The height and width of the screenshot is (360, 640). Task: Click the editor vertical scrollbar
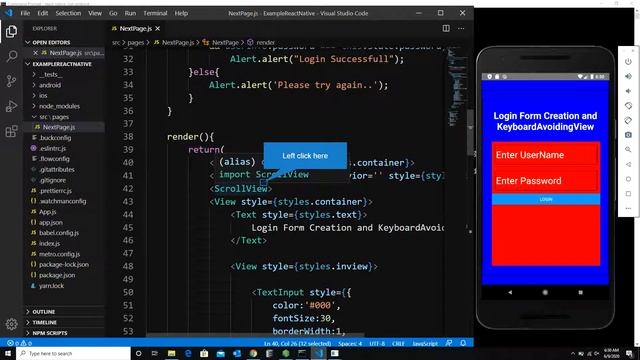click(x=470, y=133)
